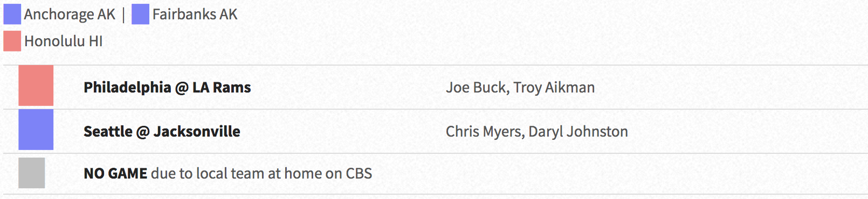Click the Anchorage AK legend label
Screen dimensions: 868x199
pos(70,15)
